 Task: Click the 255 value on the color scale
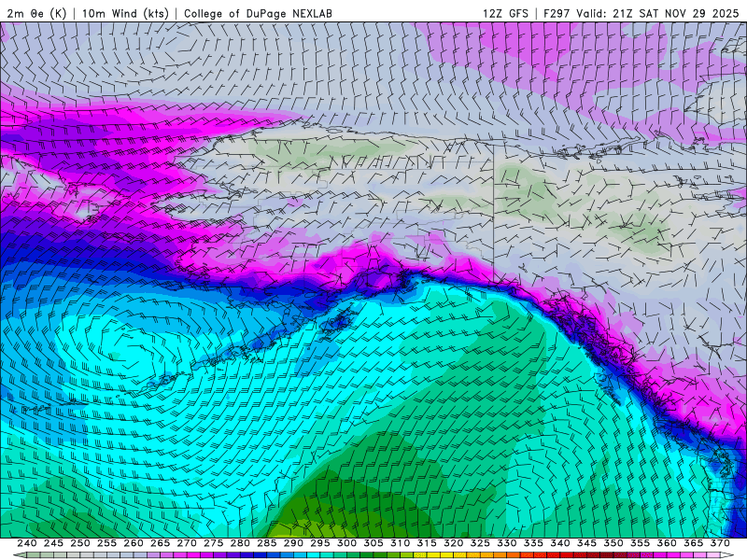tap(106, 543)
